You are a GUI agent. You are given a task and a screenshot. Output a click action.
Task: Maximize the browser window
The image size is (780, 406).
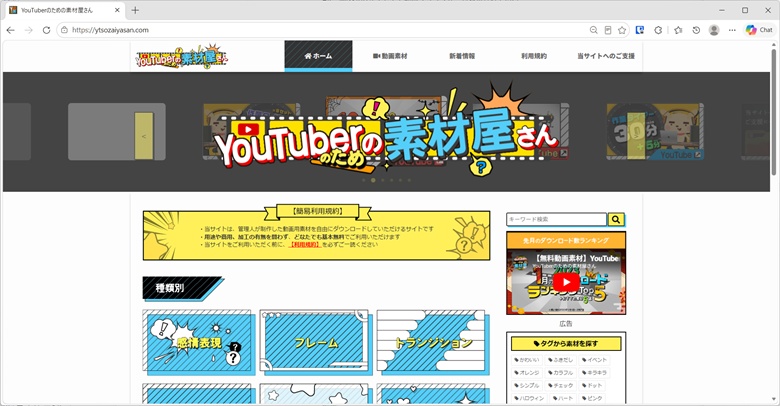click(745, 10)
